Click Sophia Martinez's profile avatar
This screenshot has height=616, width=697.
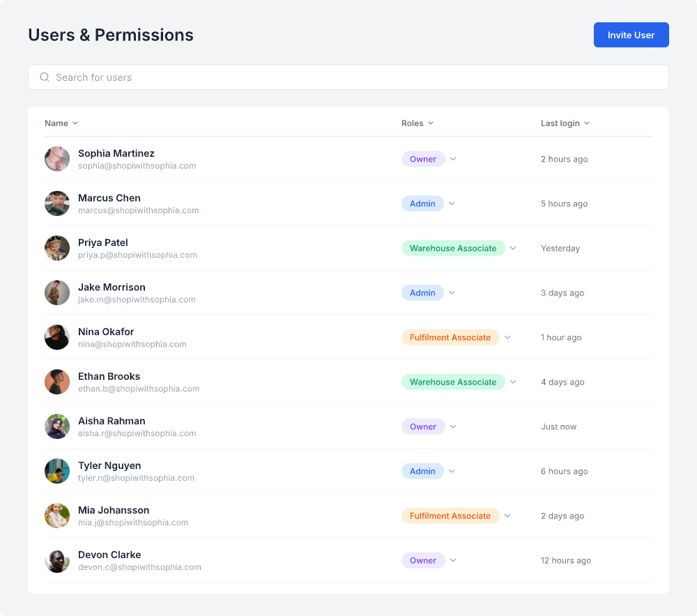57,159
